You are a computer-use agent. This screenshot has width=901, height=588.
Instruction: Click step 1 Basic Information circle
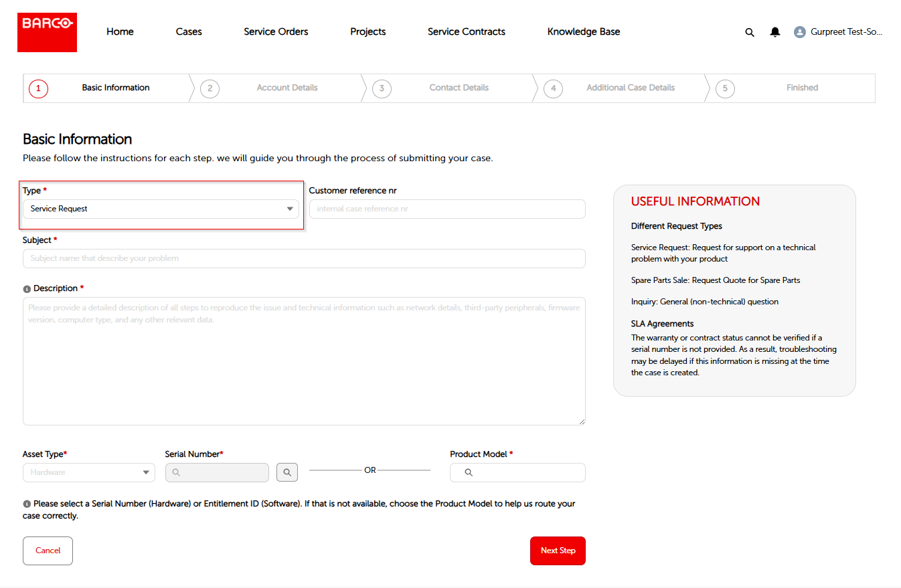pos(38,88)
